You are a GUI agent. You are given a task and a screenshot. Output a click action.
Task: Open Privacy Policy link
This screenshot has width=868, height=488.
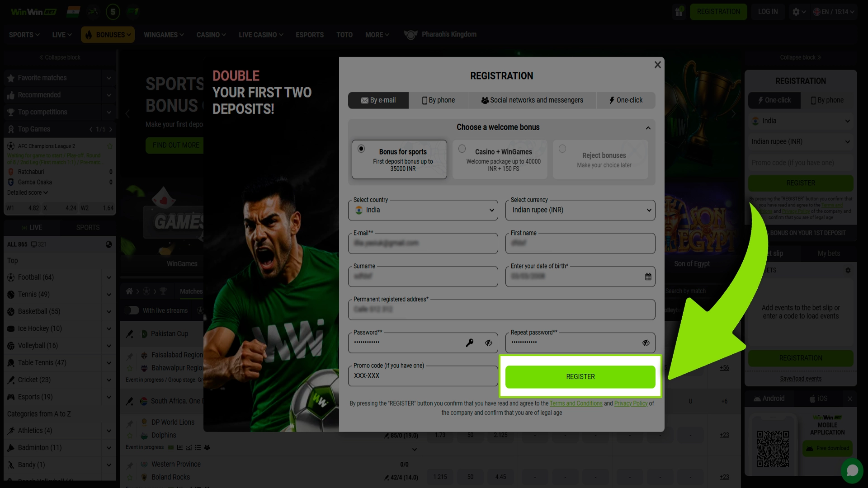pyautogui.click(x=631, y=404)
